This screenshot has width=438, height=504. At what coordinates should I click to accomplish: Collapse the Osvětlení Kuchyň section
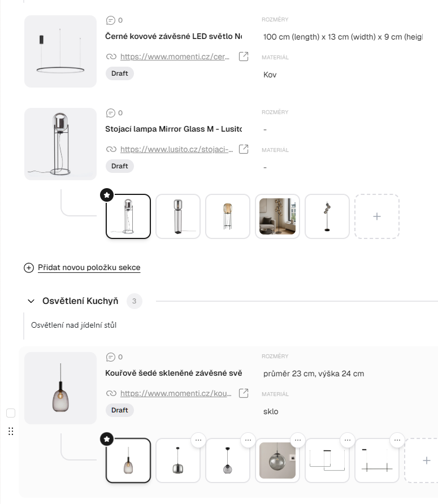pos(30,301)
